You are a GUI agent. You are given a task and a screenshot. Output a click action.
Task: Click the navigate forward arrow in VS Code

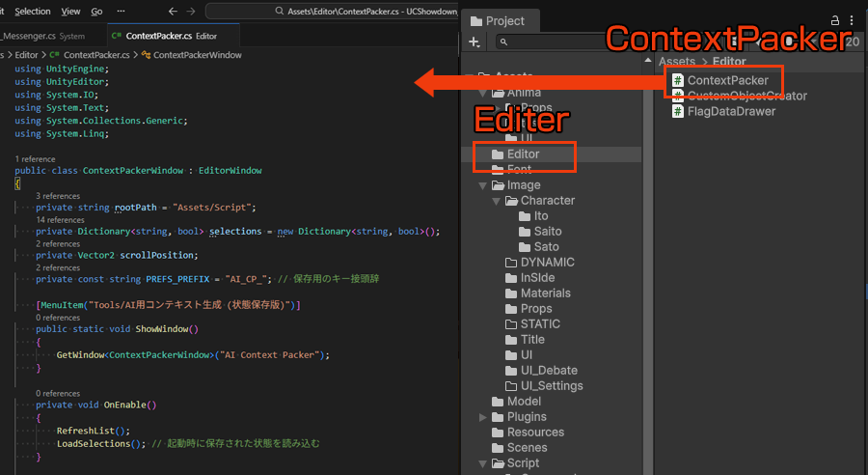(191, 12)
